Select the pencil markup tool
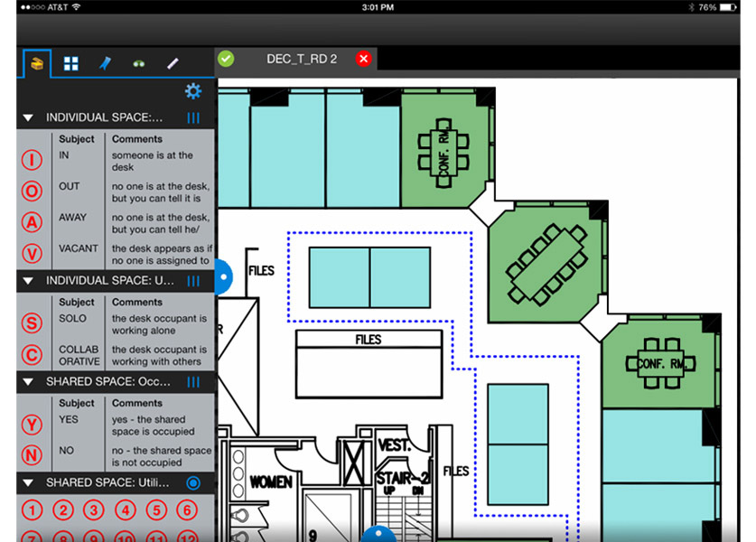756x542 pixels. [173, 63]
